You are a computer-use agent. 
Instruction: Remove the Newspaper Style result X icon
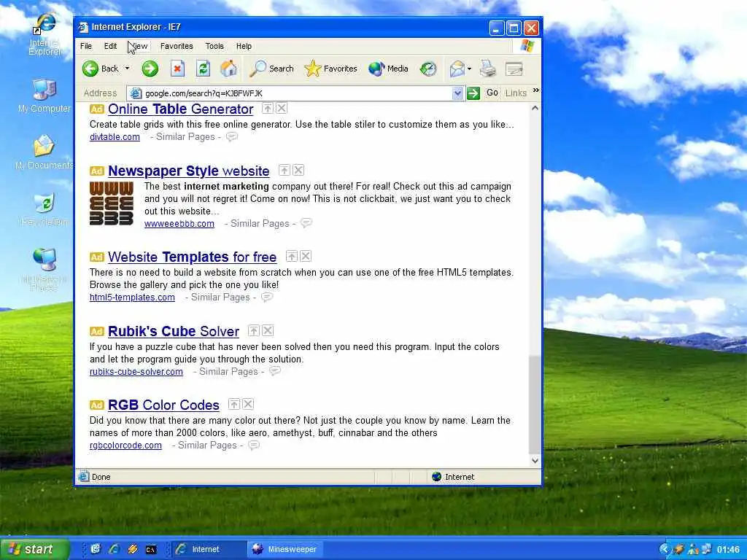[298, 170]
